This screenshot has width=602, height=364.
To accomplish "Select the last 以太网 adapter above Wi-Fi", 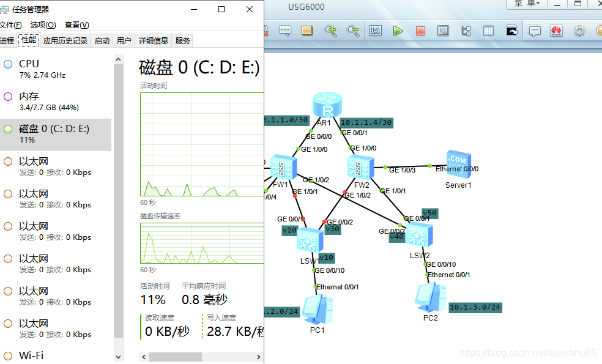I will pyautogui.click(x=56, y=329).
